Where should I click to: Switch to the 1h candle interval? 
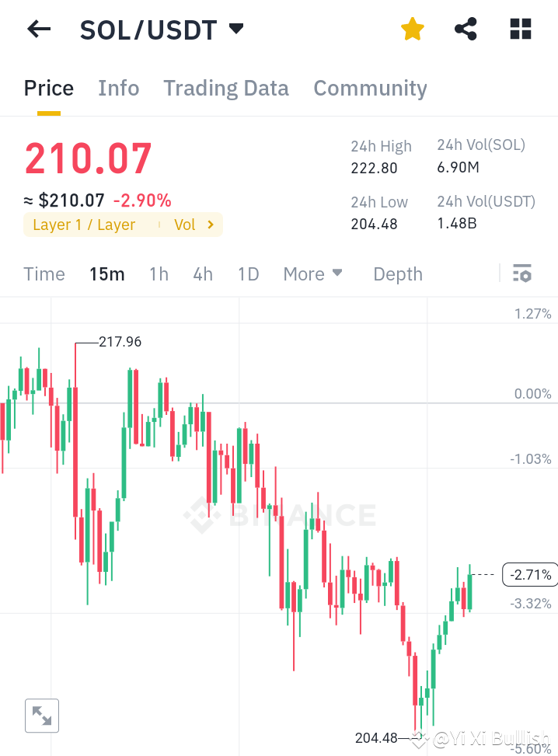coord(159,273)
